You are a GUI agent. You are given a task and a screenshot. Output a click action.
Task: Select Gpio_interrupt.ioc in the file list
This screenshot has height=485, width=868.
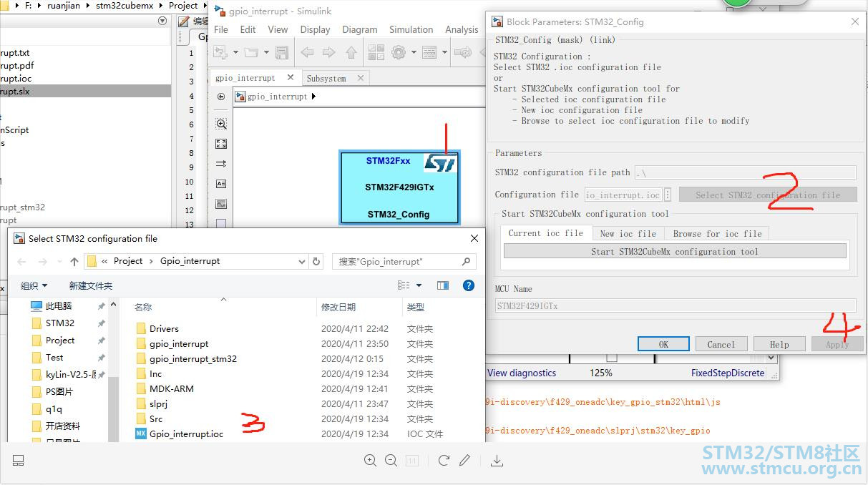[186, 433]
